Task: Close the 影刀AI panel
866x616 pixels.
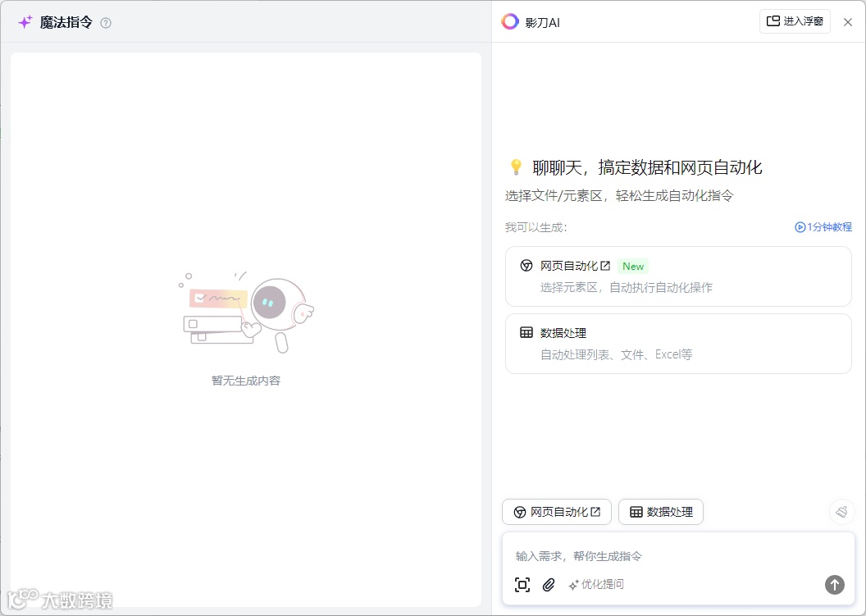Action: pyautogui.click(x=848, y=22)
